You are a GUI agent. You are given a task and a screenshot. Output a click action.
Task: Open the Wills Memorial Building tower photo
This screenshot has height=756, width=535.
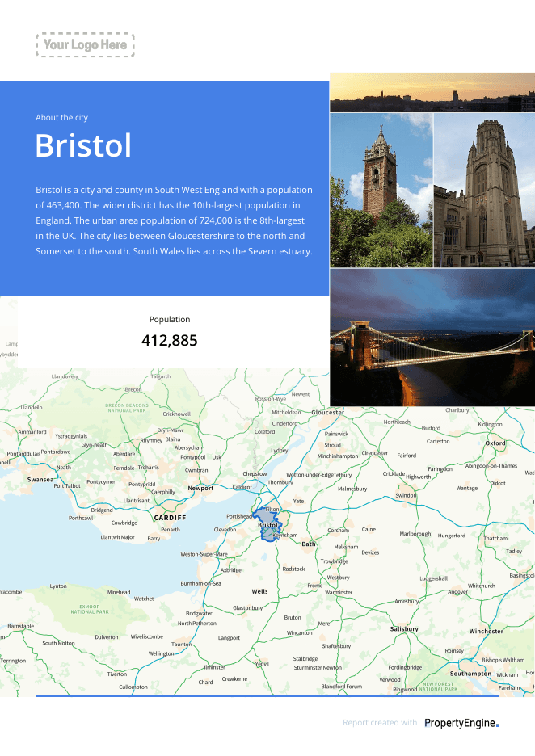[484, 190]
